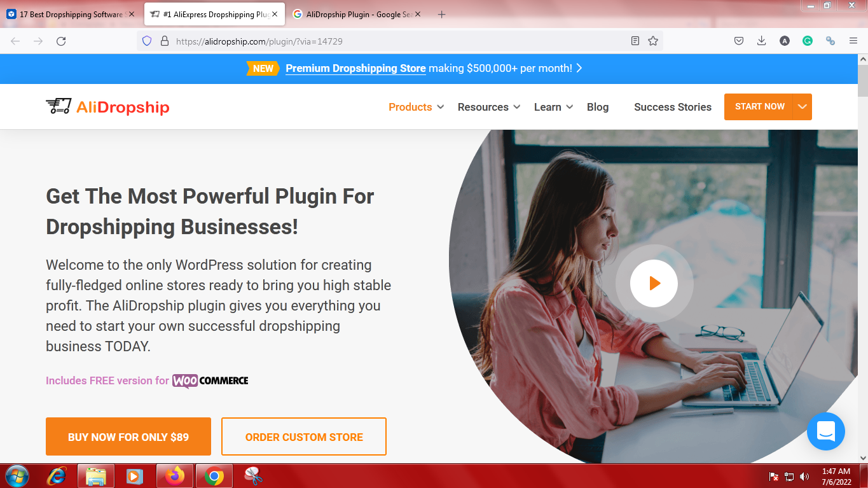Click the WooCommerce logo
The height and width of the screenshot is (488, 868).
(210, 380)
